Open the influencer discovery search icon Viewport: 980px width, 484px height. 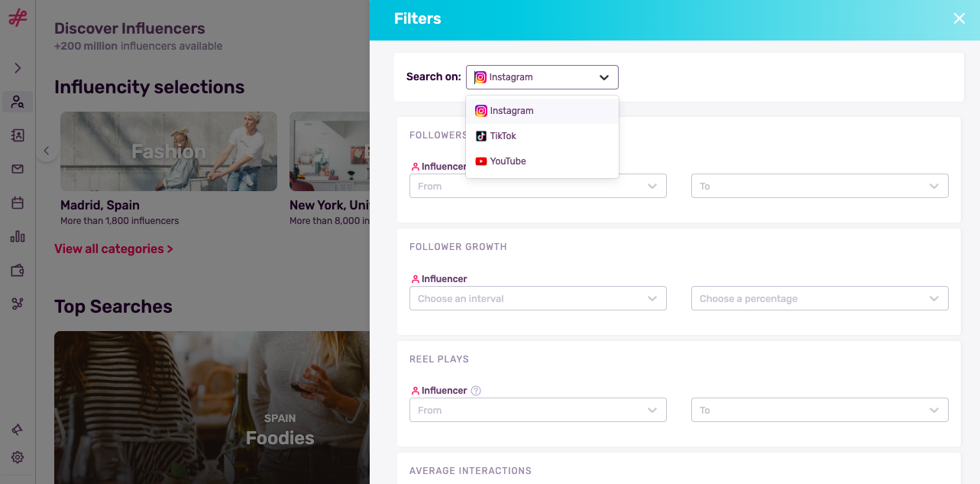click(x=17, y=102)
